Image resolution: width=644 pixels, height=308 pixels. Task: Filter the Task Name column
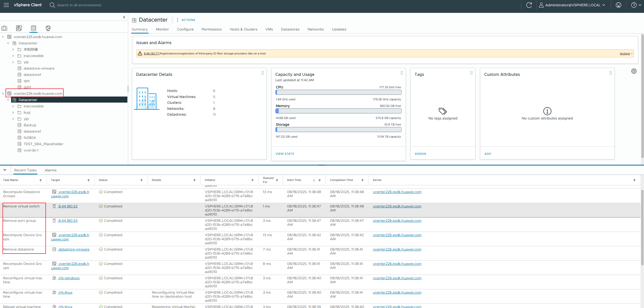click(x=41, y=180)
